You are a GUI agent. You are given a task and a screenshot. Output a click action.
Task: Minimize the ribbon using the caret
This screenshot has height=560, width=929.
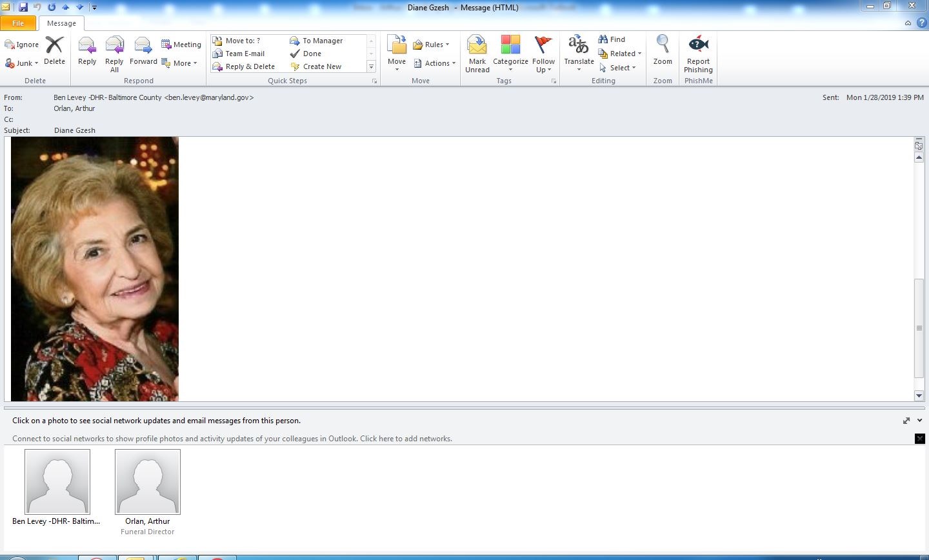click(908, 23)
